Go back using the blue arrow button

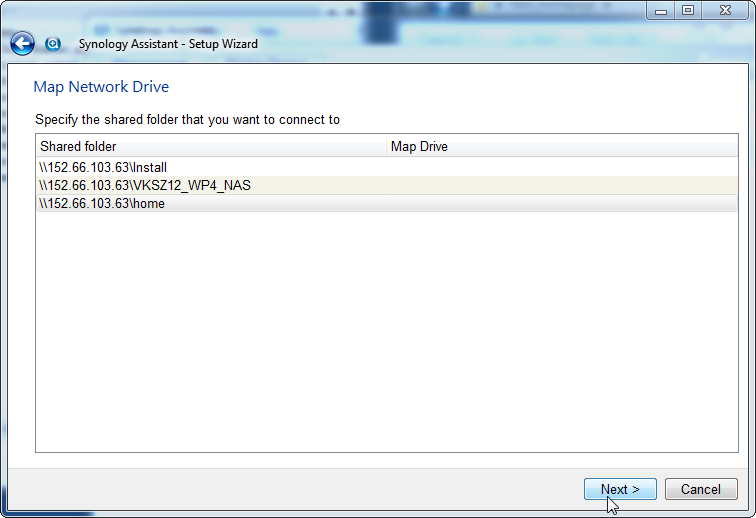[x=22, y=44]
